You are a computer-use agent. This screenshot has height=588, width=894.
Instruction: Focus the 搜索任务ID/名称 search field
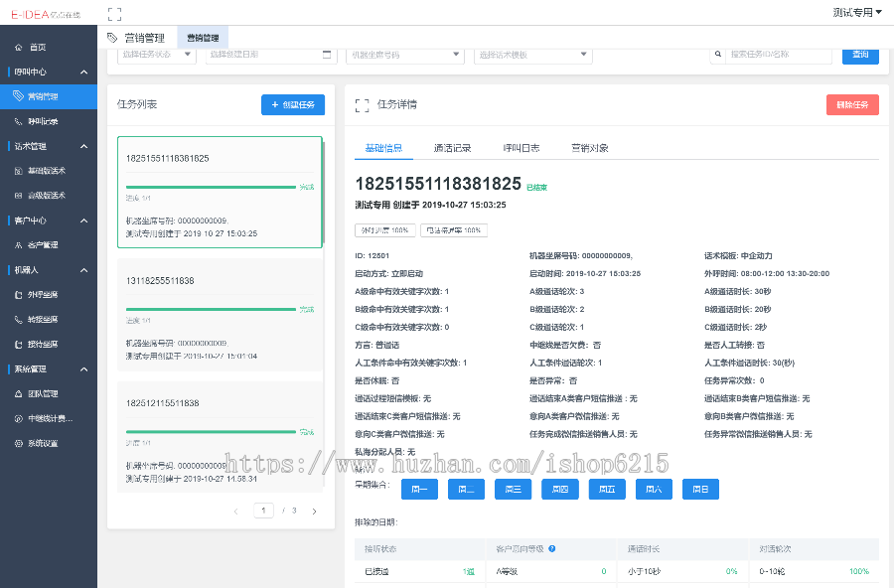(x=778, y=55)
